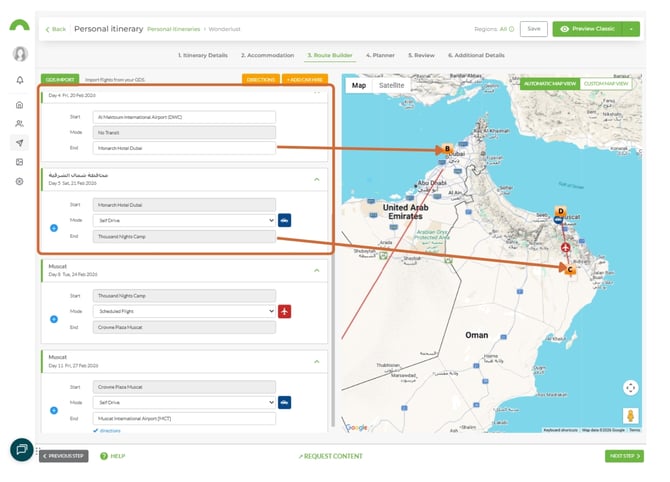Click the blue car icon for Day 5
Image resolution: width=670 pixels, height=482 pixels.
click(285, 220)
